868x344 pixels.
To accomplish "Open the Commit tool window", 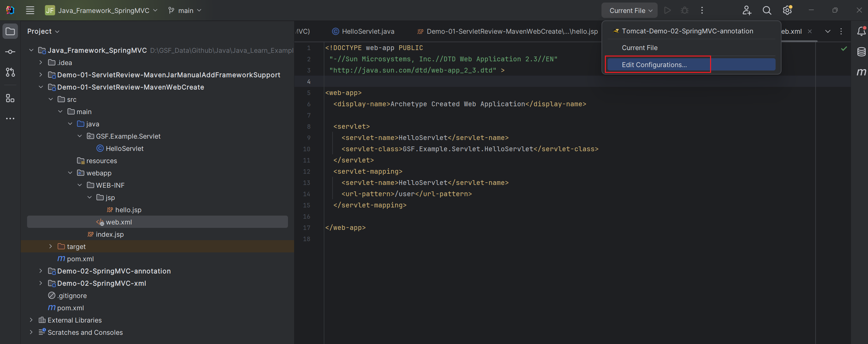I will (x=10, y=52).
